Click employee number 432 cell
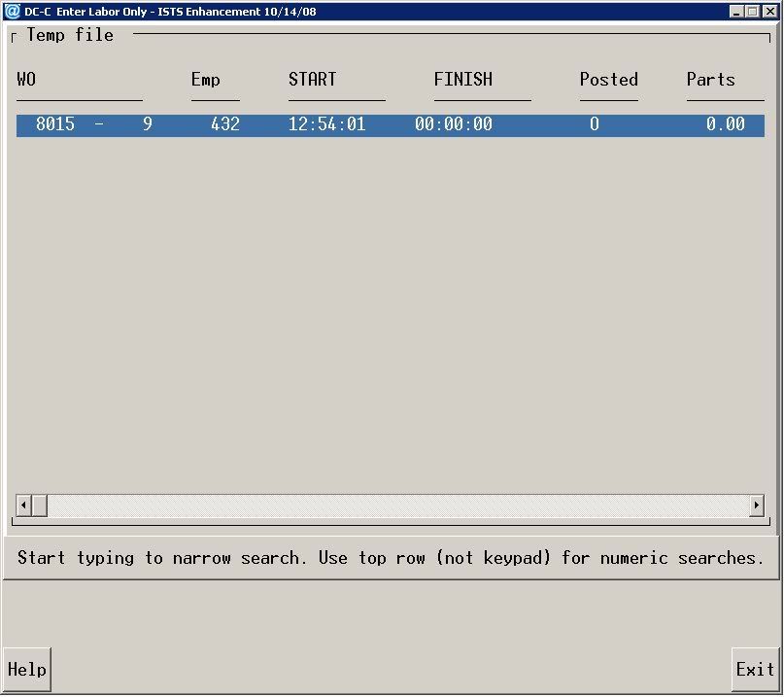The image size is (784, 697). [225, 124]
